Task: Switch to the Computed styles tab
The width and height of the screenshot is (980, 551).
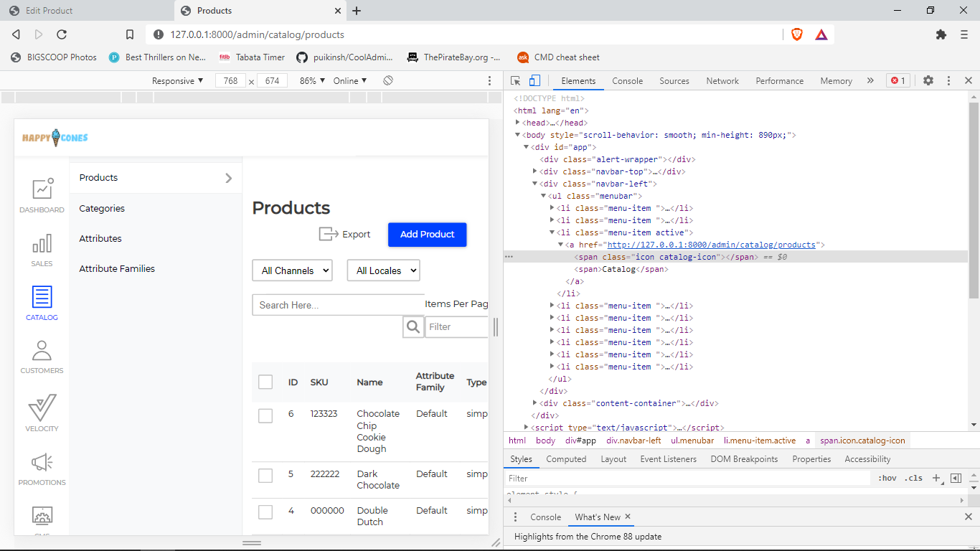Action: pos(566,459)
